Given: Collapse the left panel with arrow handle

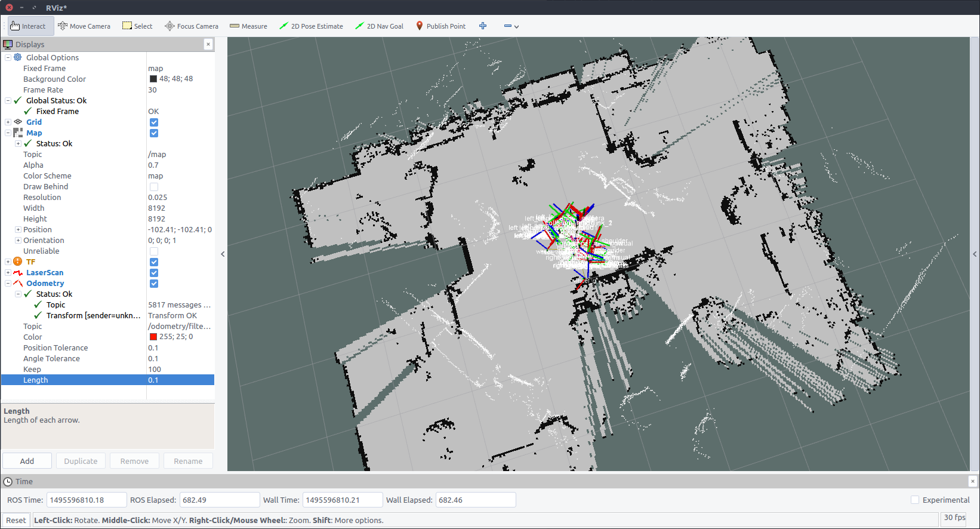Looking at the screenshot, I should pos(223,254).
